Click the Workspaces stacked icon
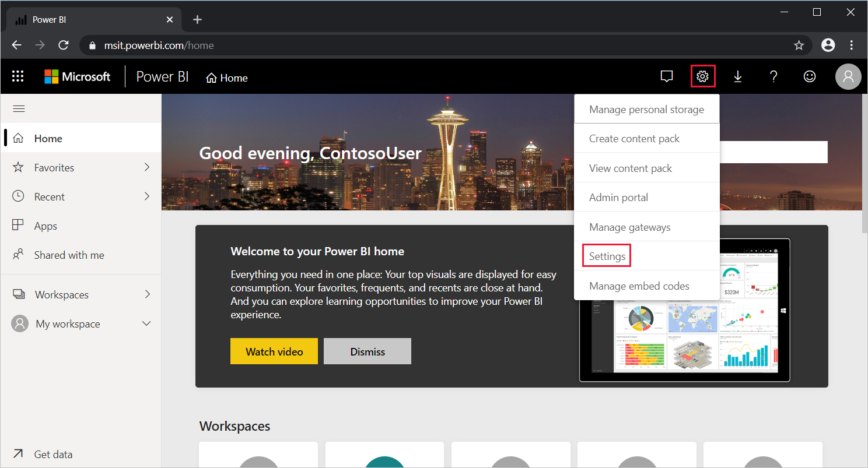This screenshot has height=468, width=868. click(19, 294)
